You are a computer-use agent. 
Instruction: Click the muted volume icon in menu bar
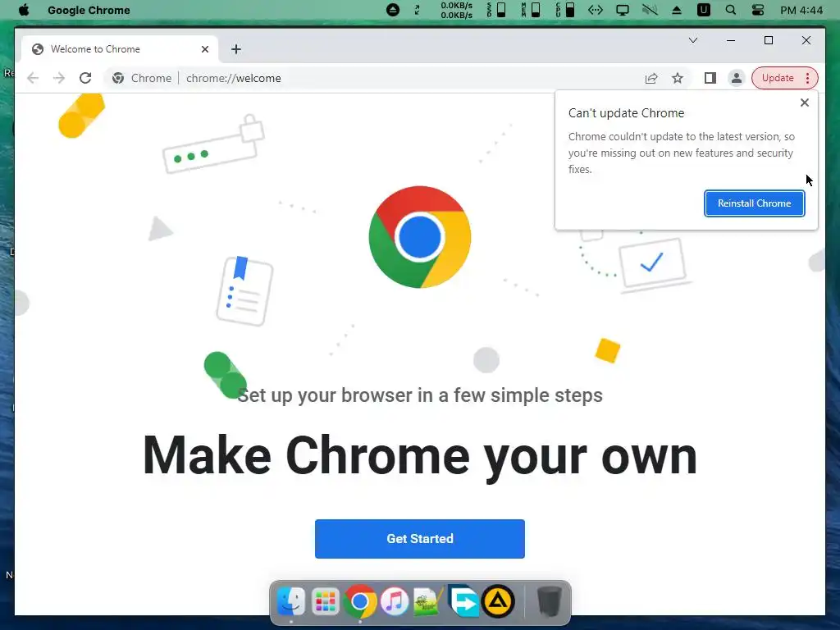[x=650, y=10]
